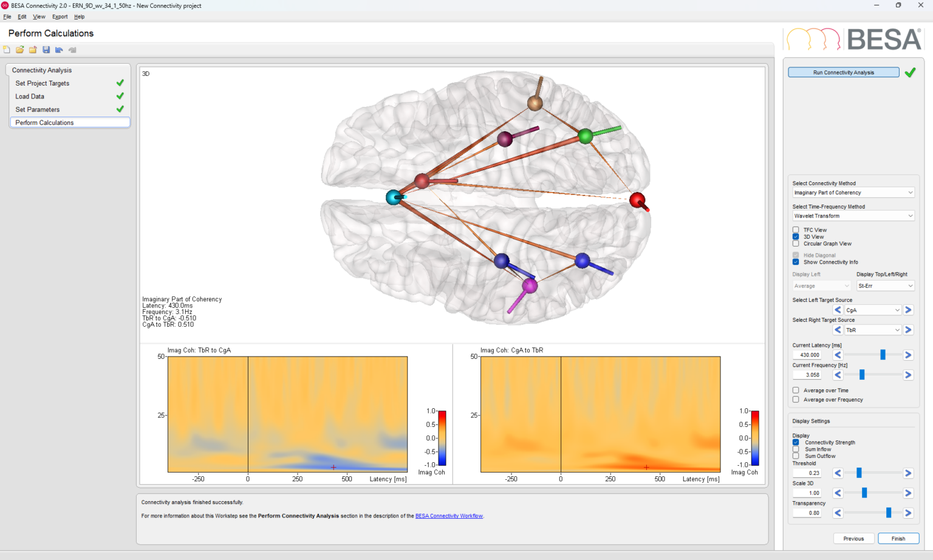
Task: Enable Circular Graph View
Action: [x=796, y=244]
